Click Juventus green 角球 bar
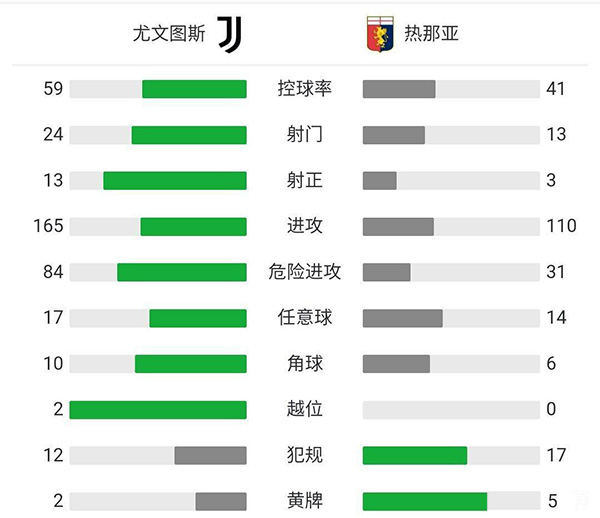The image size is (600, 518). point(190,363)
